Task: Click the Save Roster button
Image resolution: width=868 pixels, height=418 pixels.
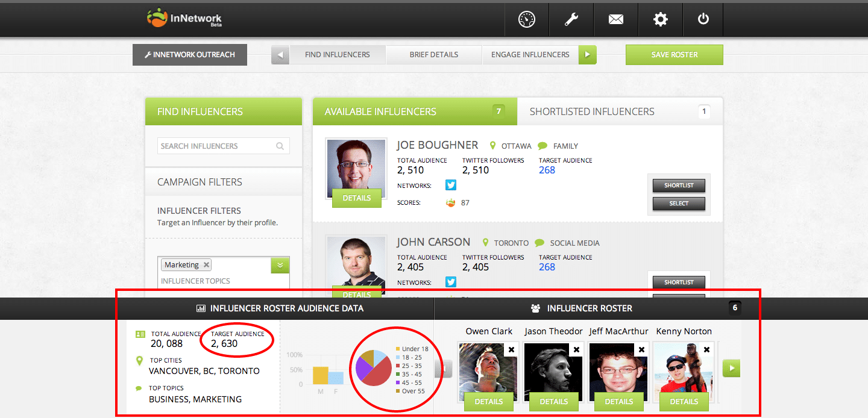Action: tap(675, 55)
